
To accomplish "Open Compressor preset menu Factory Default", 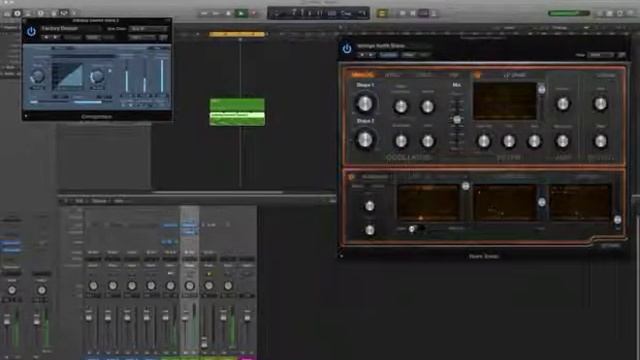I will coord(70,29).
